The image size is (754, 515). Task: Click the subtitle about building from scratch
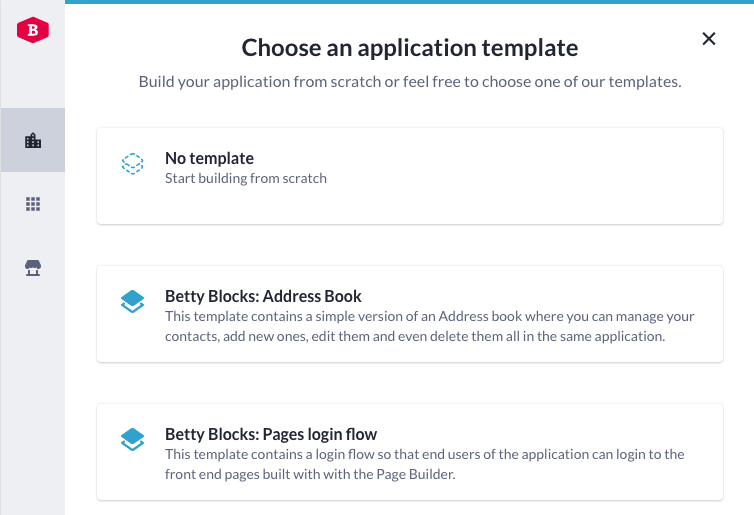click(410, 82)
